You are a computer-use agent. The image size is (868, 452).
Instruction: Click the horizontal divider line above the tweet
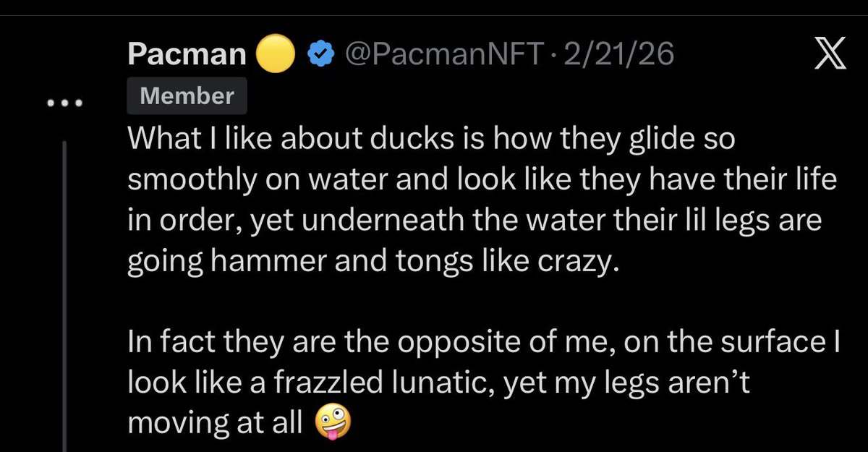434,15
